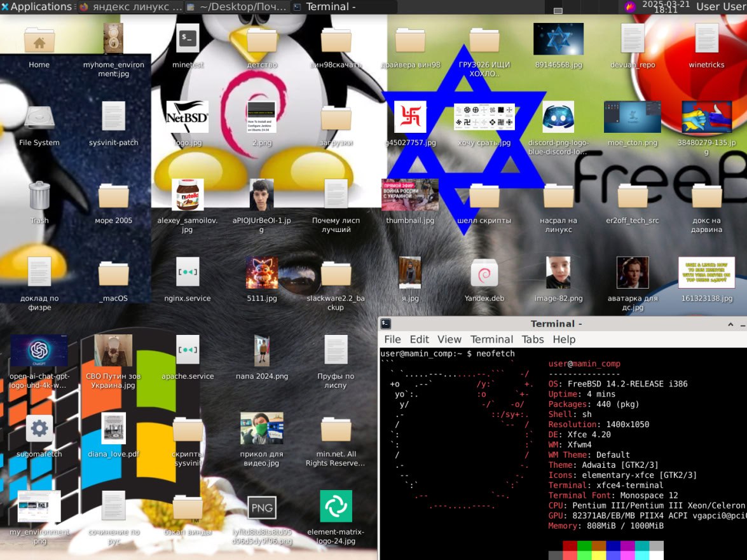
Task: Open the бэкап винды folder
Action: pos(188,508)
